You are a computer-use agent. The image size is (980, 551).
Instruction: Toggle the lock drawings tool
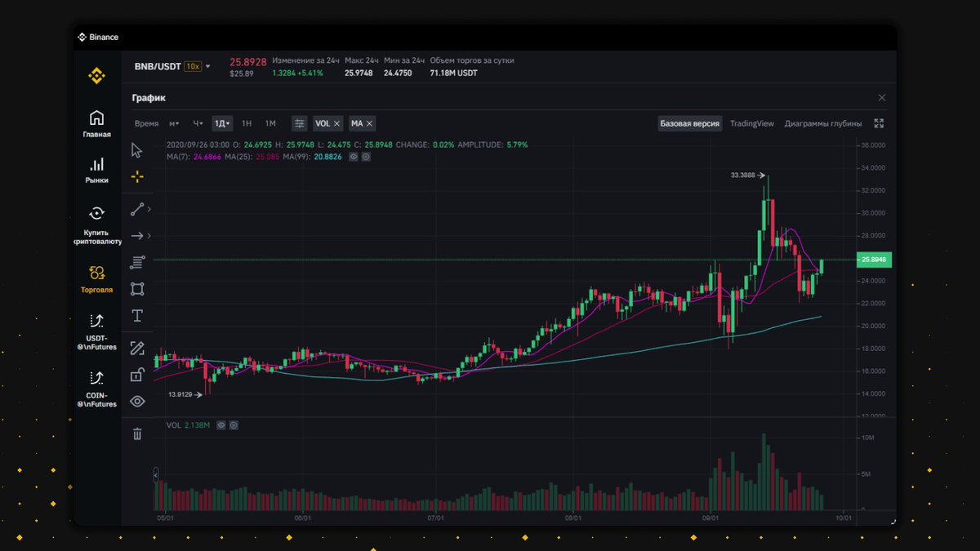coord(137,375)
